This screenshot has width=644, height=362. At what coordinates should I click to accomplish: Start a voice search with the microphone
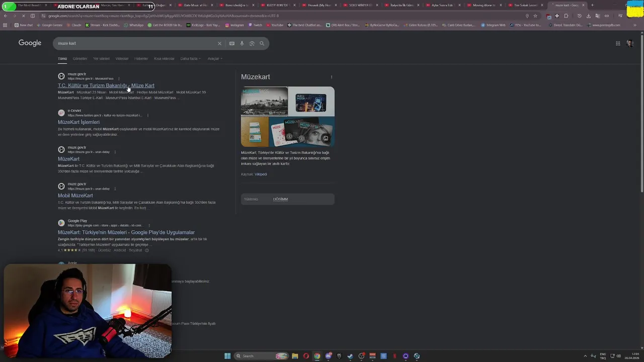(x=242, y=43)
